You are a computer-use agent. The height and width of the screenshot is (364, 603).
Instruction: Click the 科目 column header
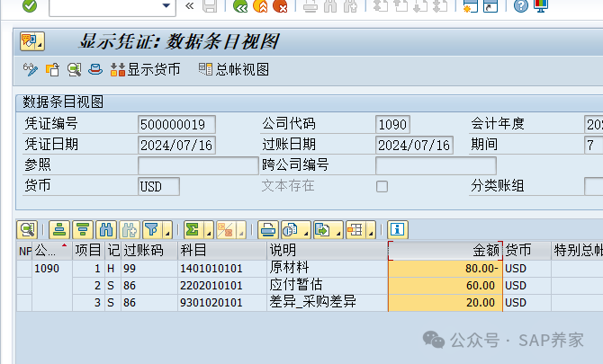222,251
